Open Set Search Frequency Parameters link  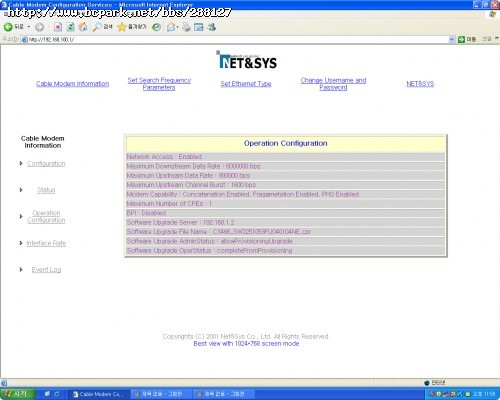pyautogui.click(x=159, y=84)
